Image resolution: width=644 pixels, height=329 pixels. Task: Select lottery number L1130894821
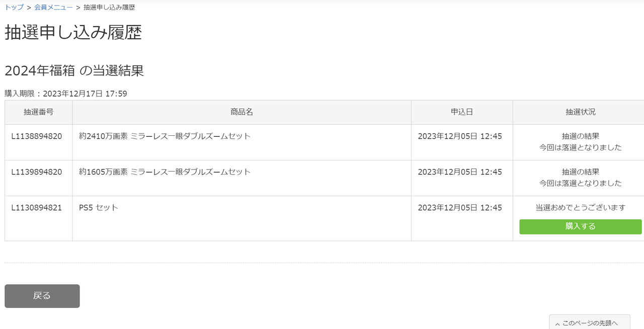37,208
